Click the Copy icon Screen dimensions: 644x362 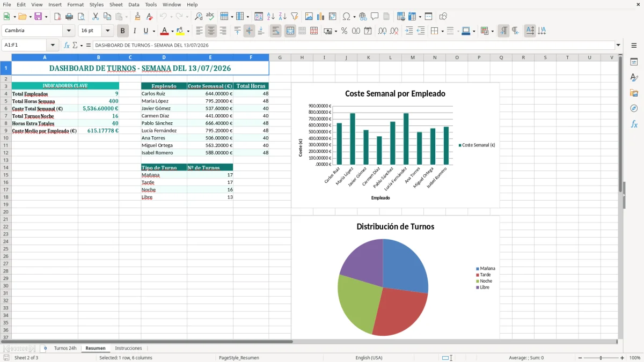[x=107, y=17]
